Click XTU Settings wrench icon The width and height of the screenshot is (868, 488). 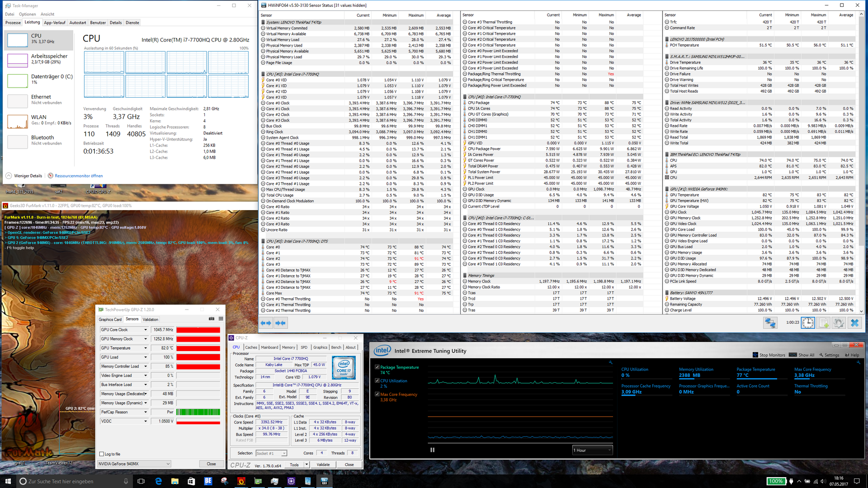tap(821, 355)
